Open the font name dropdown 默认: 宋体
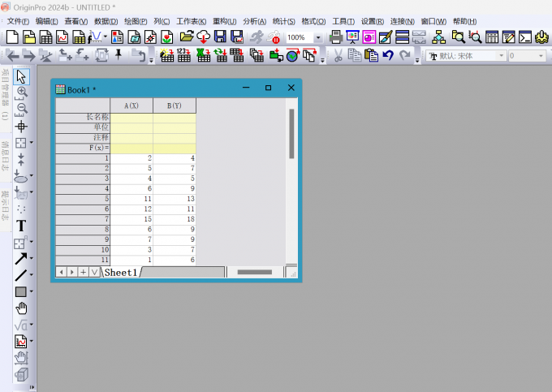Viewport: 552px width, 392px height. click(502, 56)
